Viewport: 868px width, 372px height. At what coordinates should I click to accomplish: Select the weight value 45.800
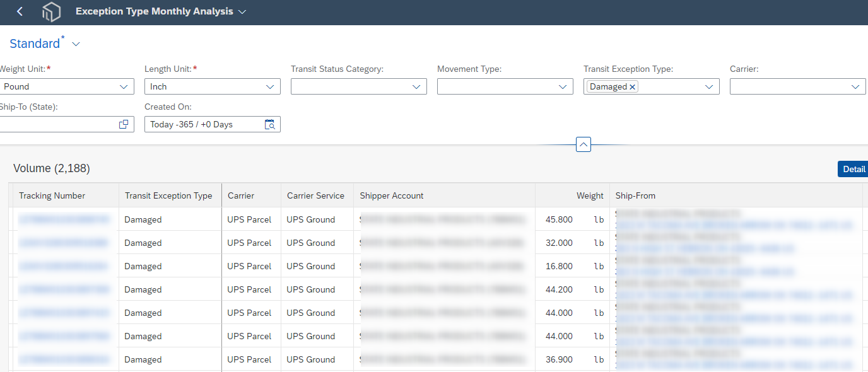click(559, 219)
